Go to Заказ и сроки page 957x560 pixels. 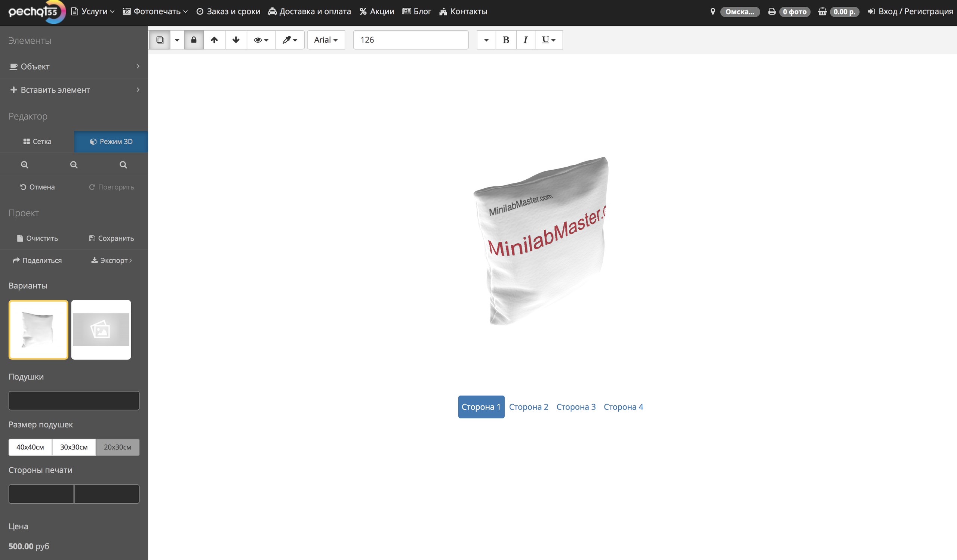point(228,11)
